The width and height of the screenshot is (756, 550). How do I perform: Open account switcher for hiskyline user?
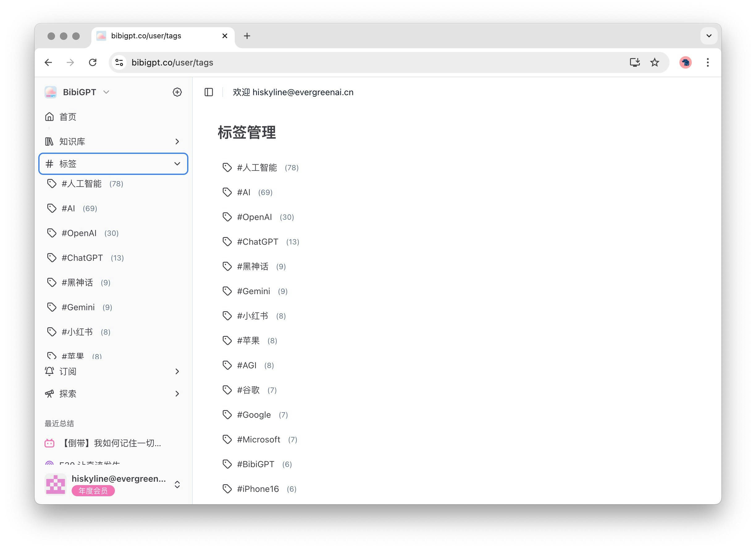tap(177, 484)
